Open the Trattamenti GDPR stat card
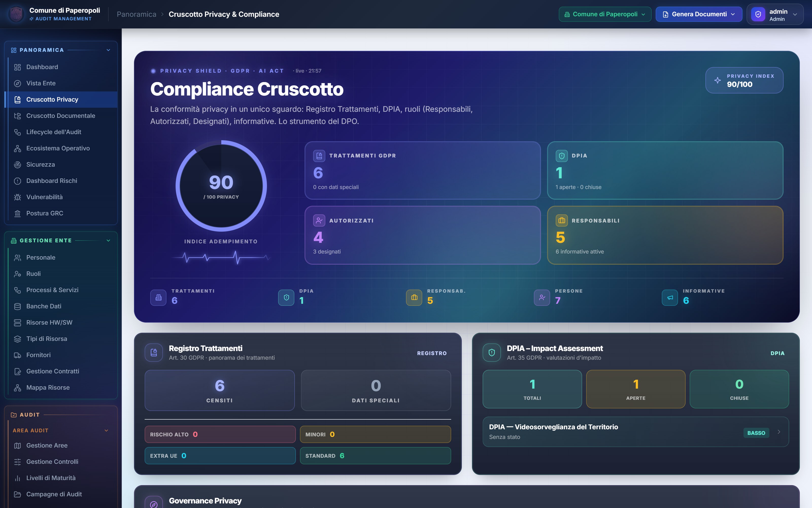The image size is (812, 508). point(422,170)
